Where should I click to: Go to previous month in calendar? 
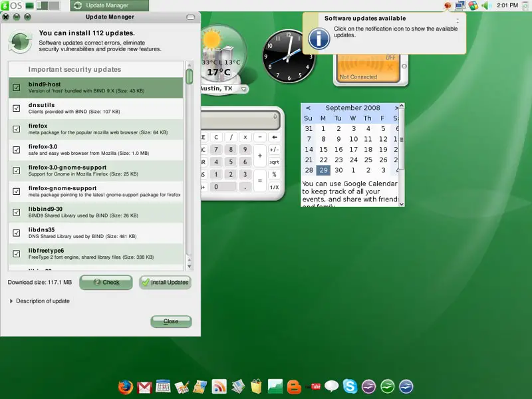(308, 108)
